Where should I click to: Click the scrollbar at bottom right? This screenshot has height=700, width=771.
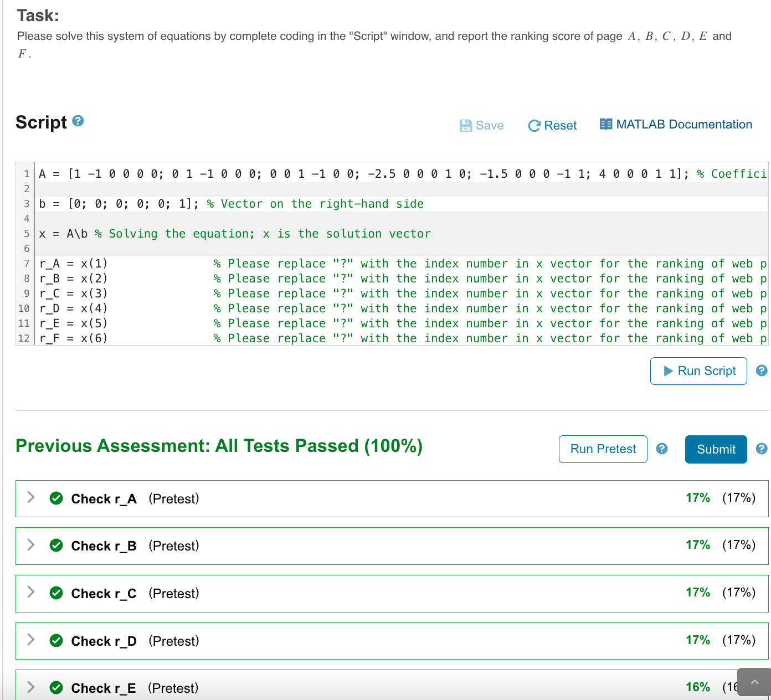click(x=753, y=682)
